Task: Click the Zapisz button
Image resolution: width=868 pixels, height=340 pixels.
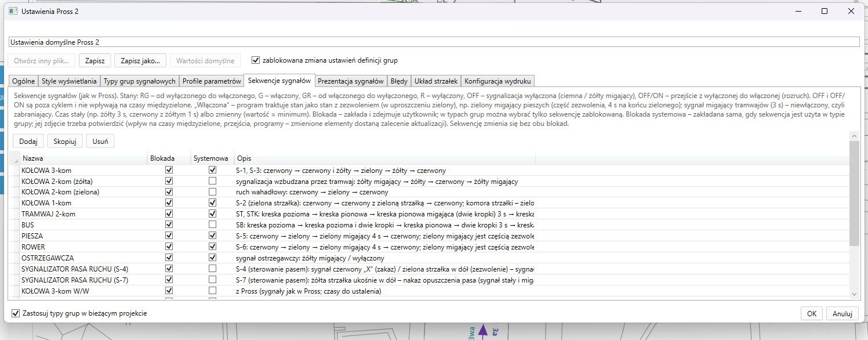Action: click(95, 60)
